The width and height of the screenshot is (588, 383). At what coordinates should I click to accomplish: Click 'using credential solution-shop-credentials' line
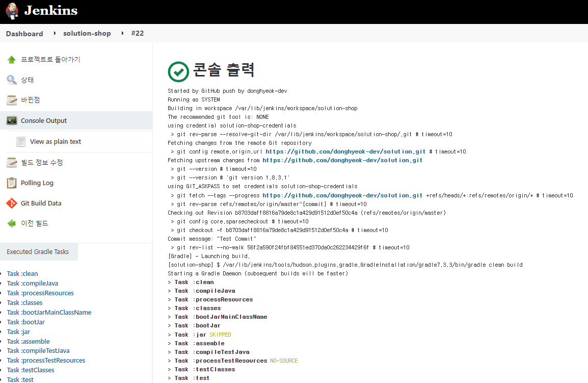coord(232,125)
